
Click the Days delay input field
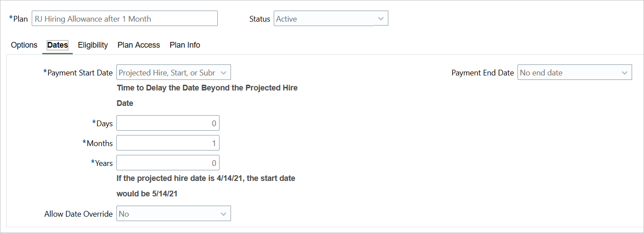point(168,123)
